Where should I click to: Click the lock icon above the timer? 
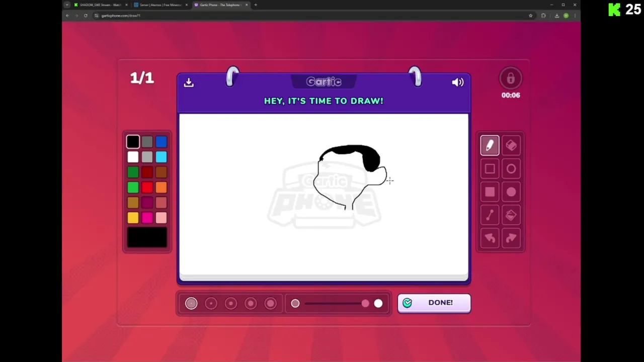pyautogui.click(x=510, y=78)
